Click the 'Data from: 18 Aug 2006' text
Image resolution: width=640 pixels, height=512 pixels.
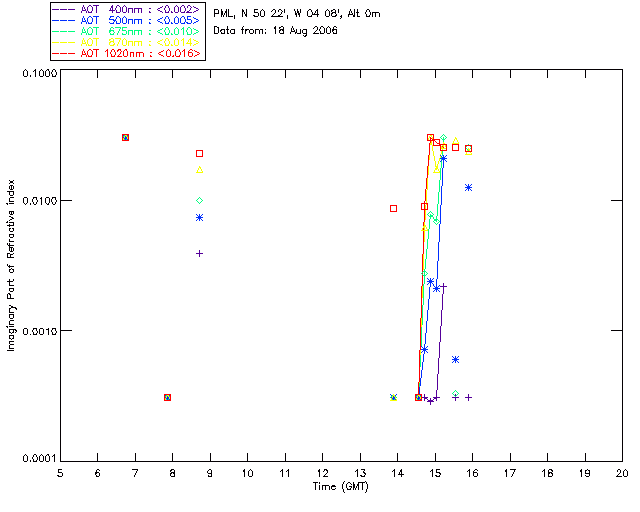pyautogui.click(x=276, y=31)
